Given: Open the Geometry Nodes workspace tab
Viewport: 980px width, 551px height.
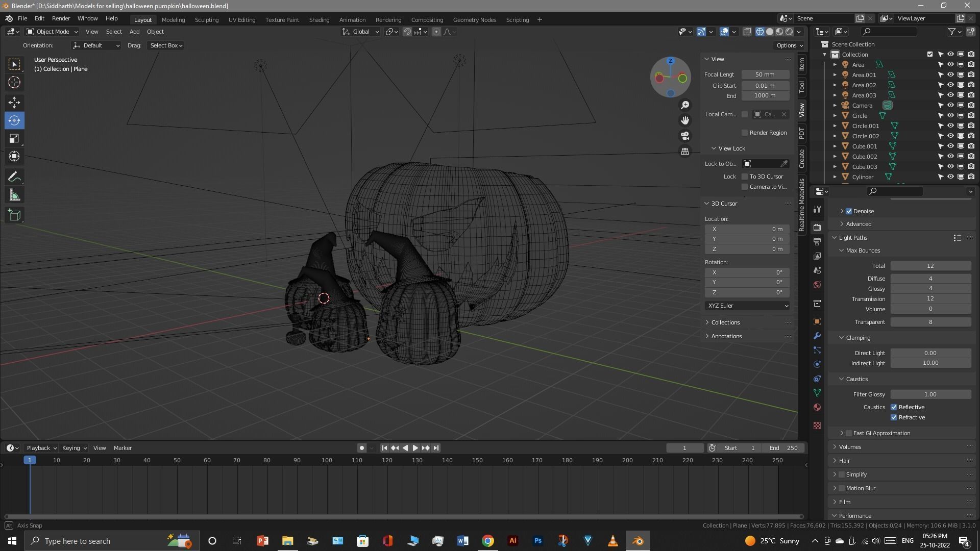Looking at the screenshot, I should tap(474, 20).
